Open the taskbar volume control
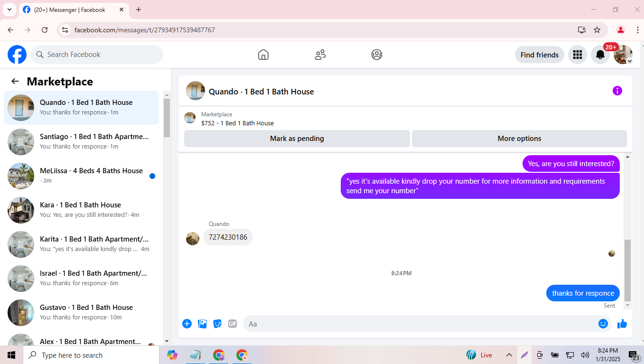Screen dimensions: 644x364 tap(585, 355)
